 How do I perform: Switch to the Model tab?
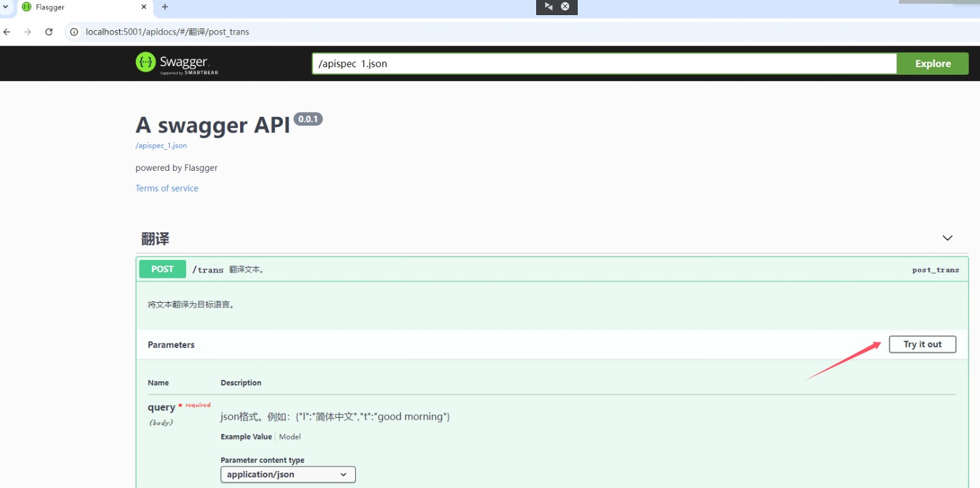tap(290, 436)
